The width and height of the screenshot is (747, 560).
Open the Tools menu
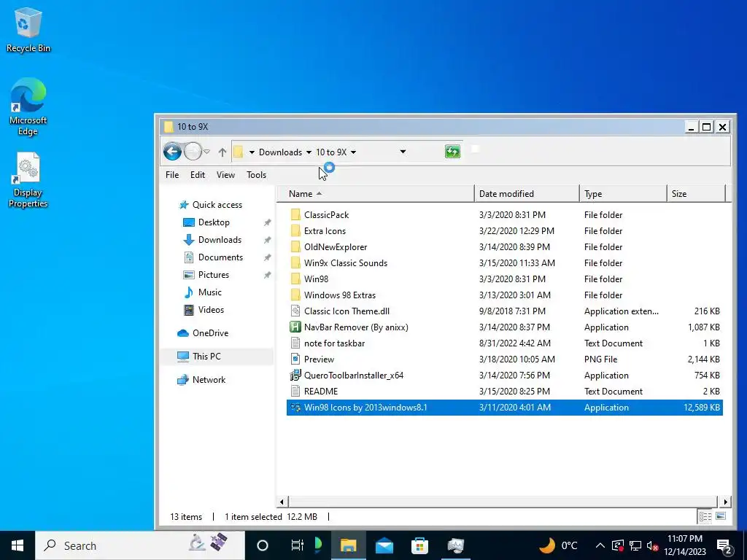[x=256, y=175]
